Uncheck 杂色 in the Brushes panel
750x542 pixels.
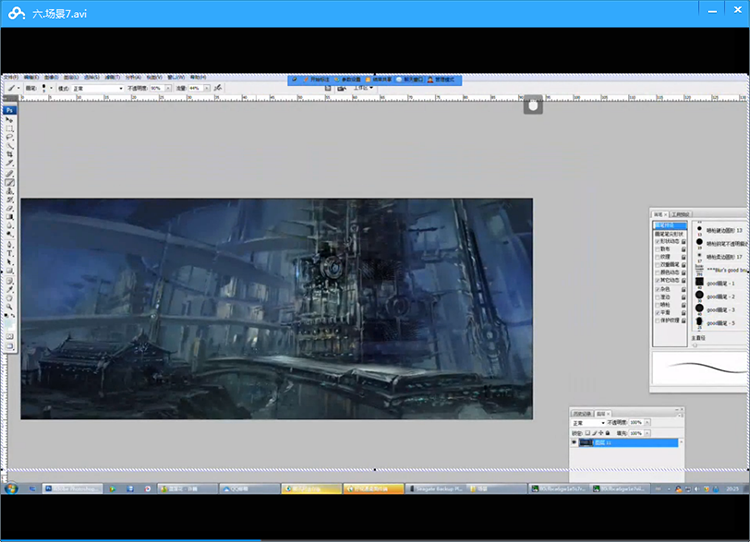[x=657, y=289]
